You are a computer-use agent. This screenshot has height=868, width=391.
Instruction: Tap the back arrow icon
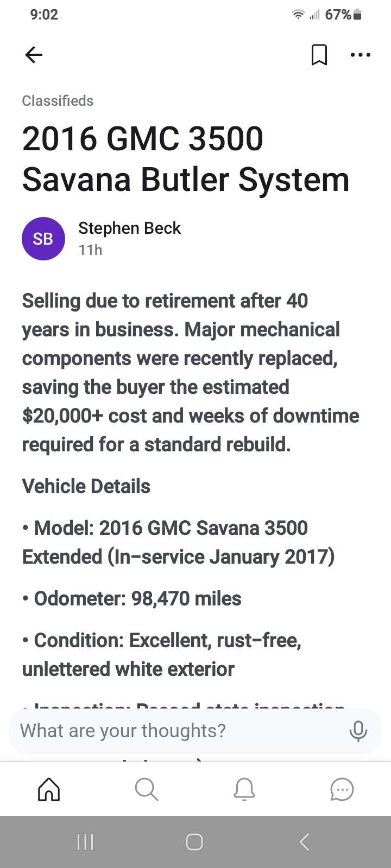[x=34, y=55]
